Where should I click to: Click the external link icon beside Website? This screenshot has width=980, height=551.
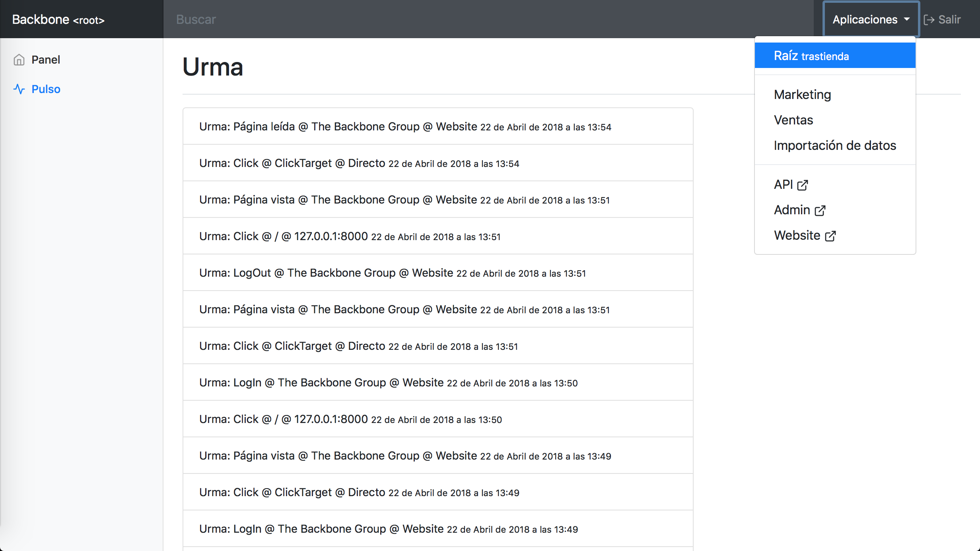coord(830,236)
